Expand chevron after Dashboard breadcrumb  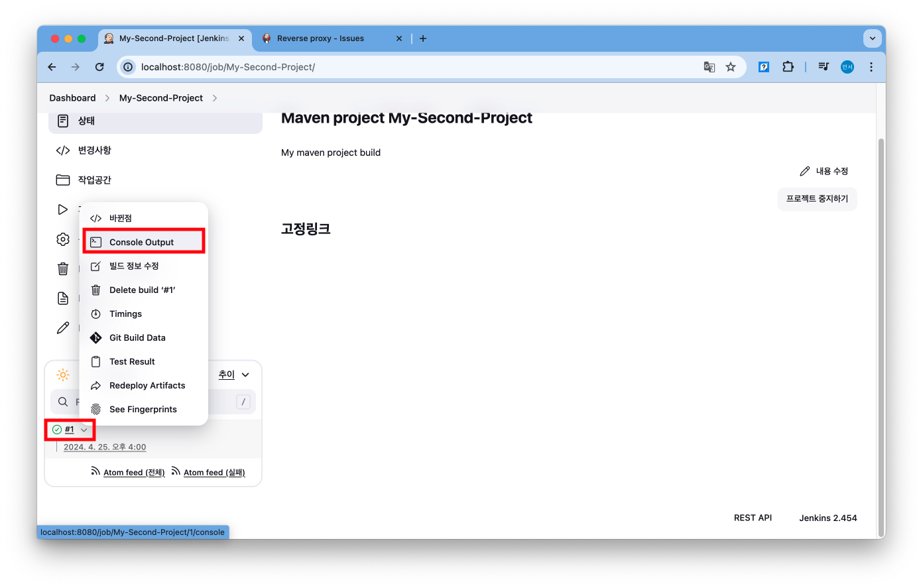107,98
